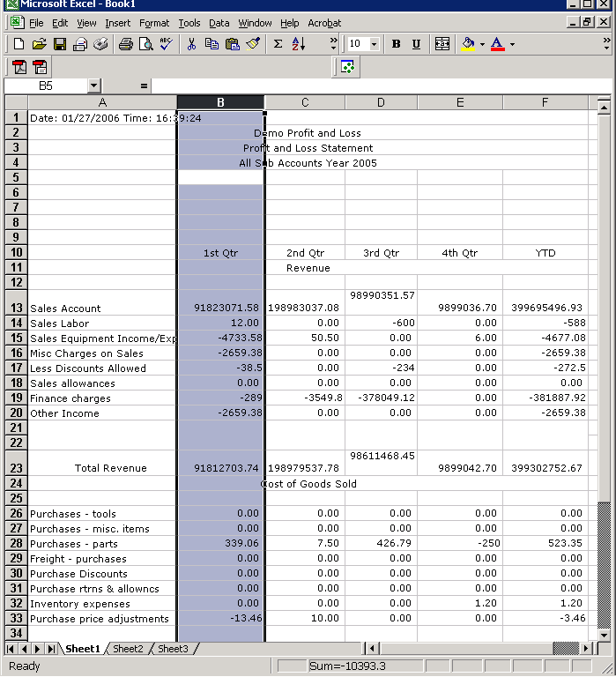Screen dimensions: 616x677
Task: Open the font size dropdown
Action: pos(374,44)
